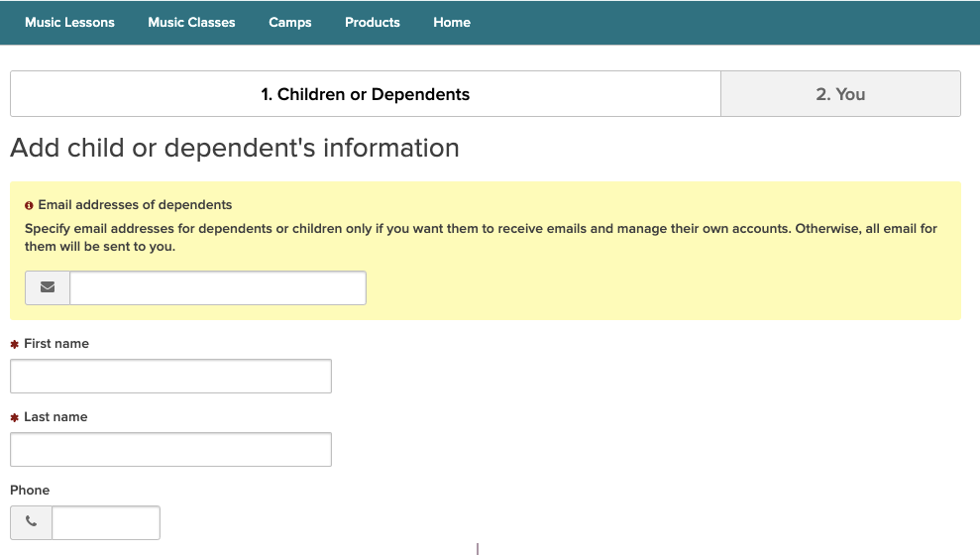Click the info icon beside Email addresses heading

(x=29, y=205)
